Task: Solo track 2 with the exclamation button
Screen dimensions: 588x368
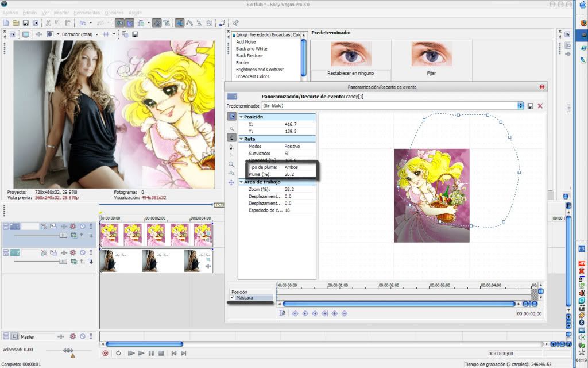Action: 91,252
